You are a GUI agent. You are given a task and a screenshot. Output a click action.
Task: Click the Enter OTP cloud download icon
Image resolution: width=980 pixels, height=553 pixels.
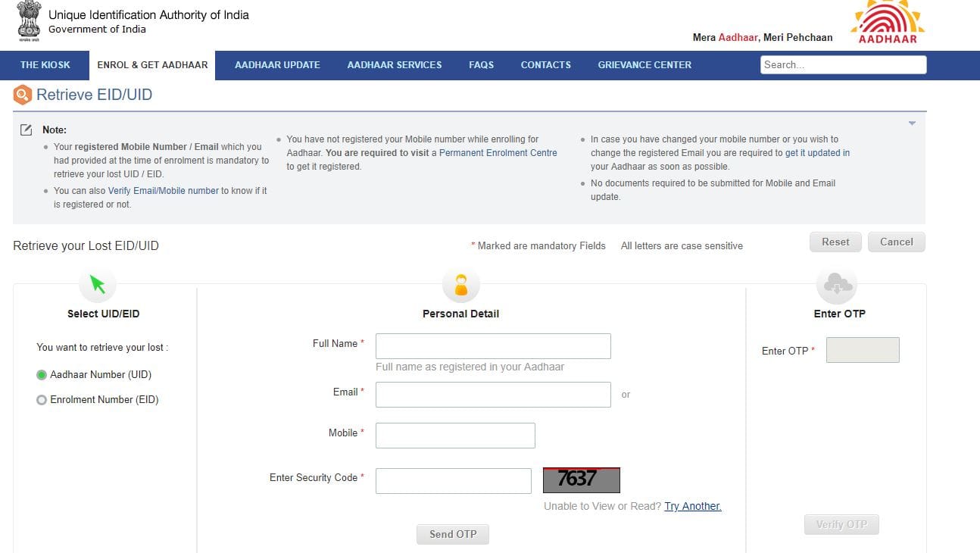click(x=837, y=285)
